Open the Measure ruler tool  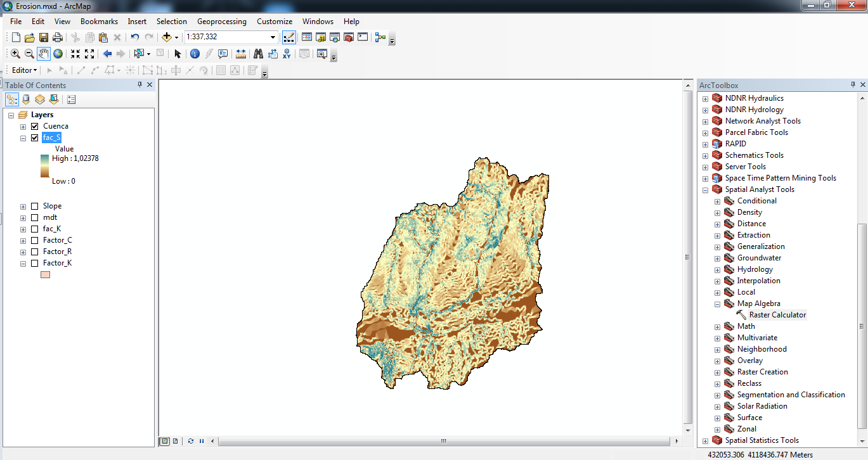(241, 54)
